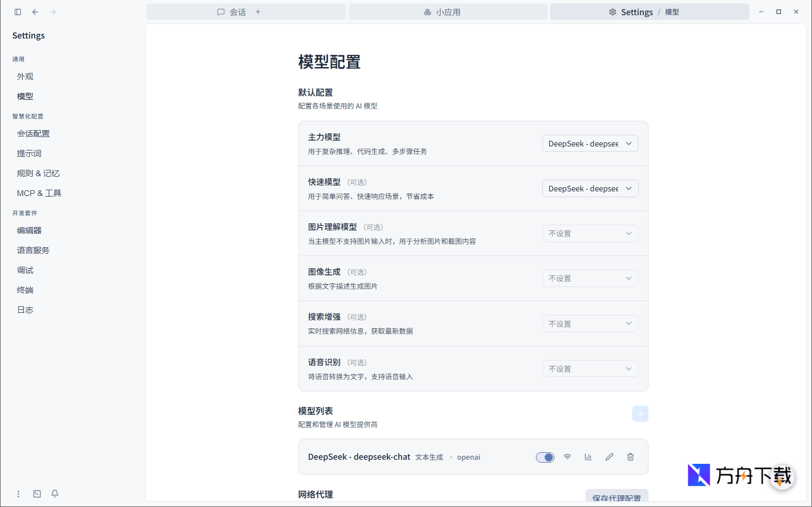
Task: Switch to the 小应用 tab
Action: tap(447, 12)
